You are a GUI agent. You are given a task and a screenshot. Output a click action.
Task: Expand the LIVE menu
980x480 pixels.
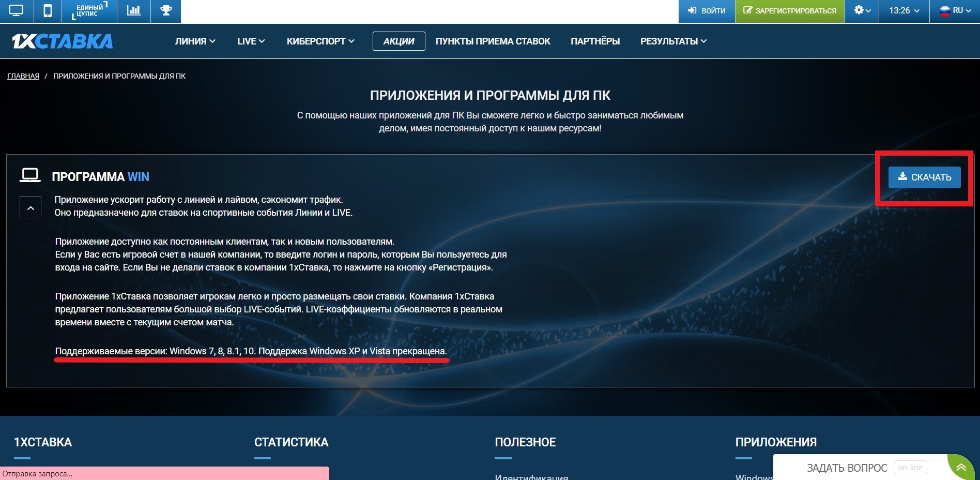tap(251, 41)
